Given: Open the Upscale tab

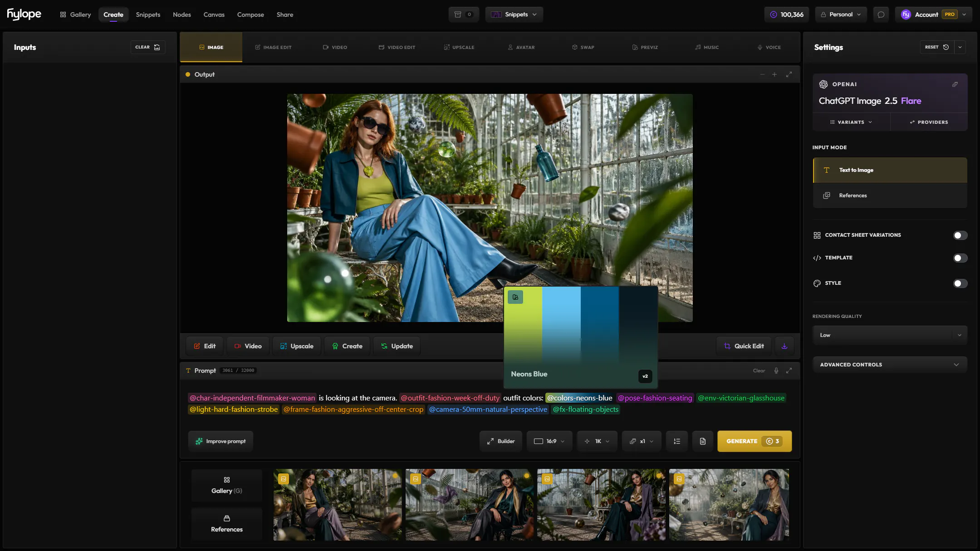Looking at the screenshot, I should click(x=459, y=47).
